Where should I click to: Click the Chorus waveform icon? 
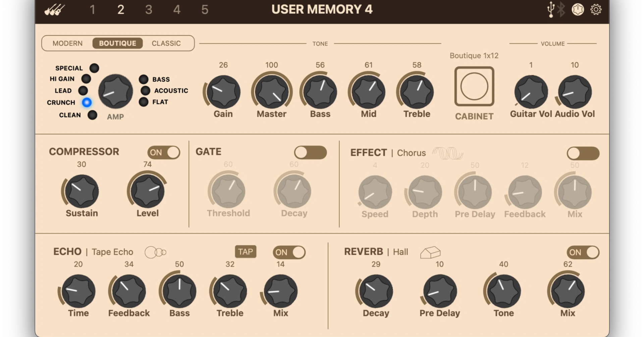pos(448,153)
